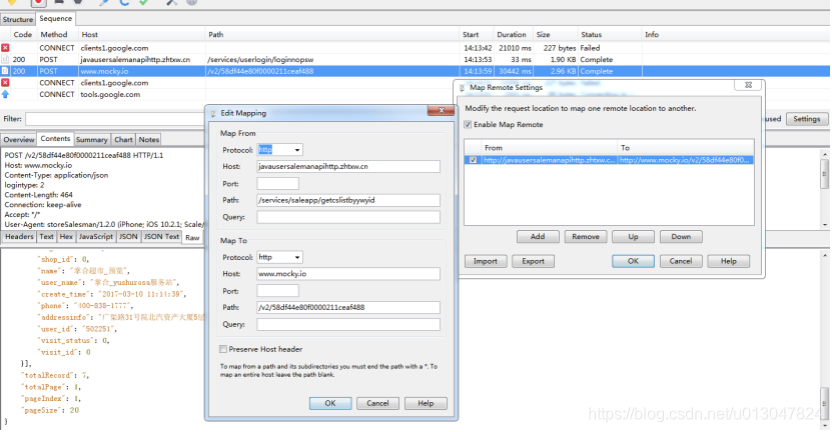832x432 pixels.
Task: Switch to Sequence tab
Action: (55, 19)
